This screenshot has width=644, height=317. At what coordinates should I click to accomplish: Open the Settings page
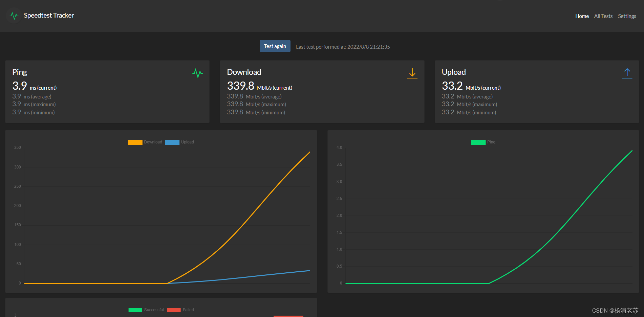click(627, 16)
